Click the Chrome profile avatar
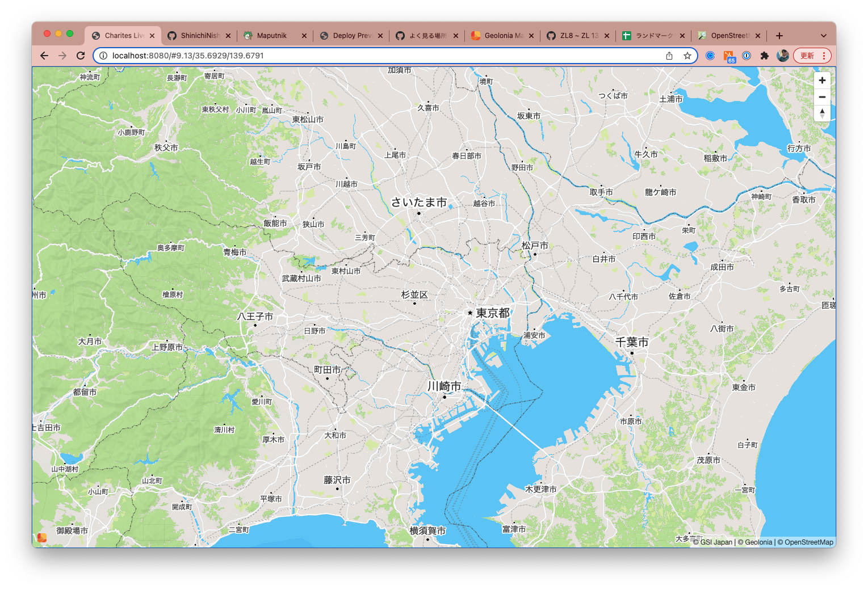 coord(783,56)
